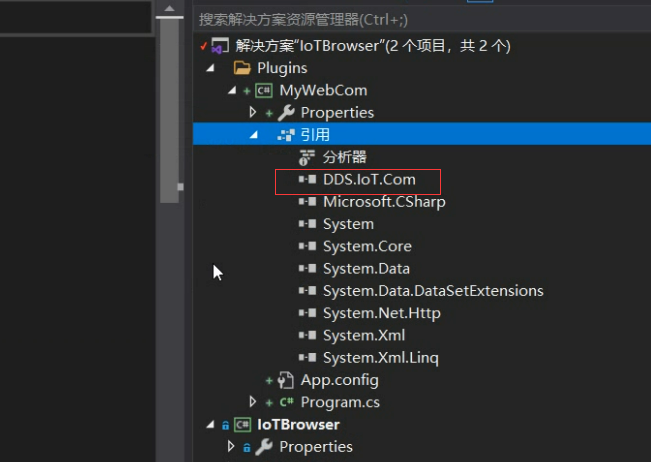Click the Microsoft.CSharp reference icon
Viewport: 651px width, 462px height.
pyautogui.click(x=307, y=202)
